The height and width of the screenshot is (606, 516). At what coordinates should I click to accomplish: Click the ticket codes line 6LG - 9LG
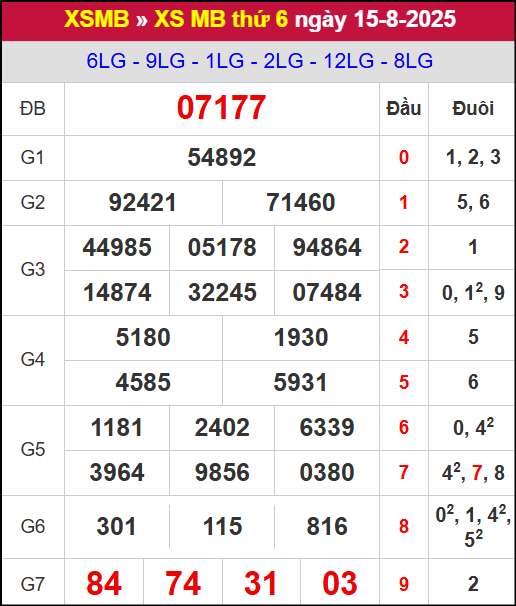pos(259,61)
